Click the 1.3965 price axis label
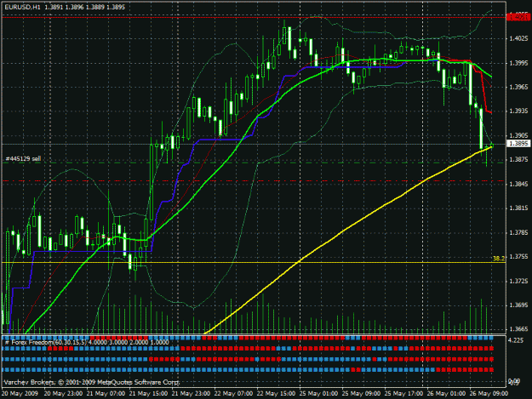This screenshot has width=532, height=399. click(x=518, y=87)
